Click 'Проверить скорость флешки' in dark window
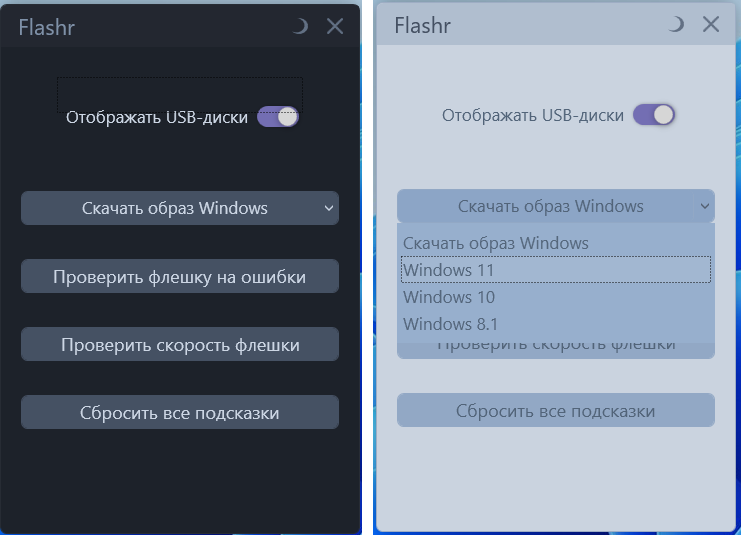Image resolution: width=744 pixels, height=535 pixels. point(180,344)
